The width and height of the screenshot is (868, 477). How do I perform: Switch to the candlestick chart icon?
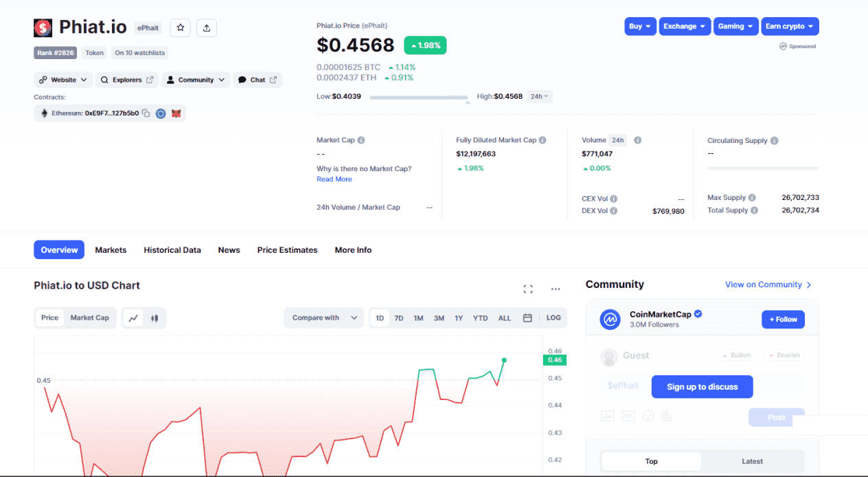[155, 318]
